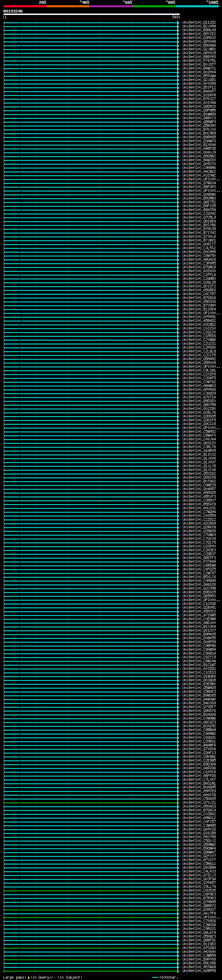Select hit label UniRef100_B5XLC6
Image resolution: width=222 pixels, height=980 pixels.
pos(199,577)
